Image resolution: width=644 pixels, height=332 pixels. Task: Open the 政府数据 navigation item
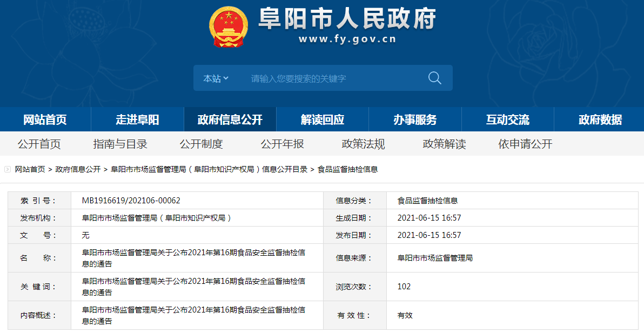600,119
